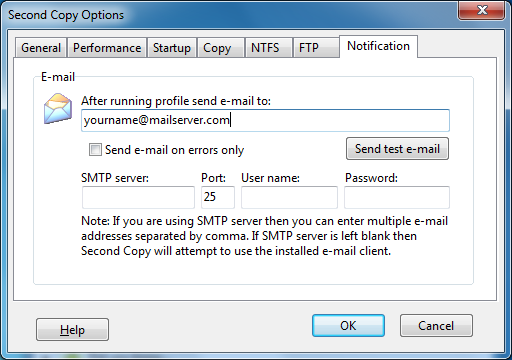Select the Startup tab

click(x=172, y=48)
